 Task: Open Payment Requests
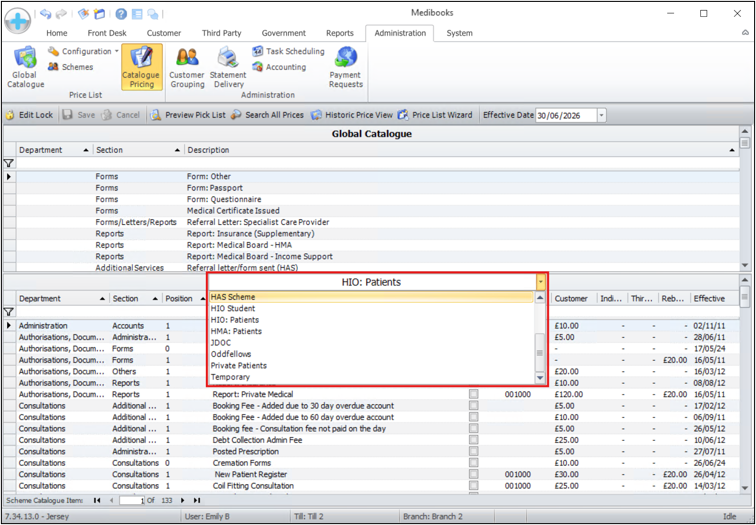346,67
